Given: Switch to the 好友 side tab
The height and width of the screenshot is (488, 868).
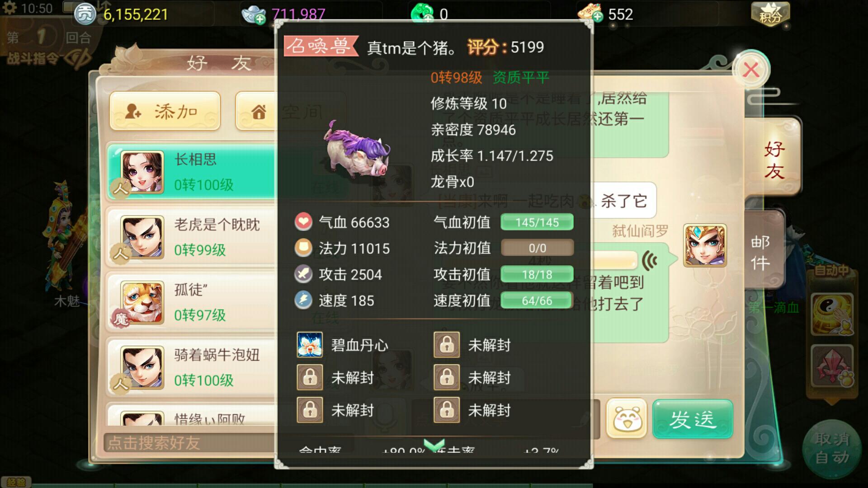Looking at the screenshot, I should (x=774, y=160).
